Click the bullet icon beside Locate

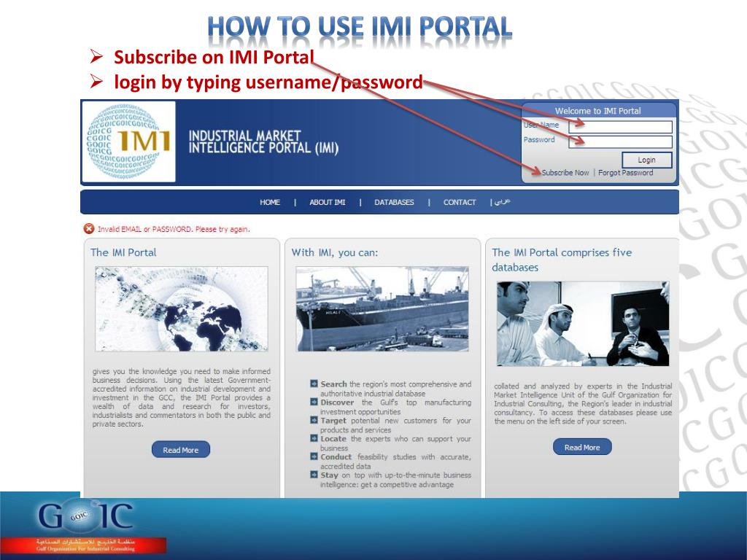click(x=314, y=438)
